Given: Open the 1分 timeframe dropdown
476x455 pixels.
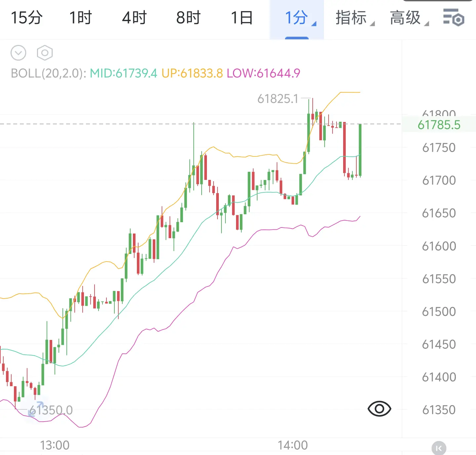Looking at the screenshot, I should coord(297,19).
